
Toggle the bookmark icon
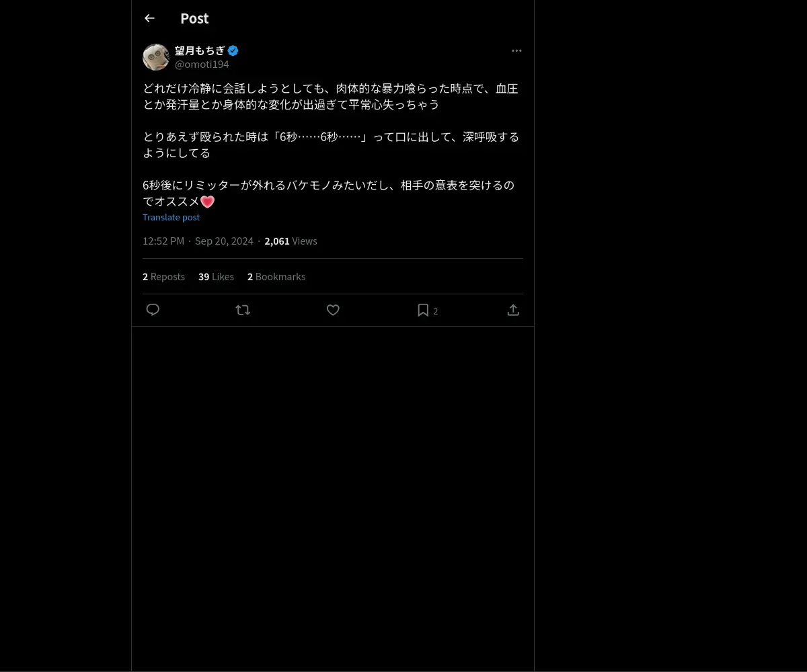pos(423,310)
